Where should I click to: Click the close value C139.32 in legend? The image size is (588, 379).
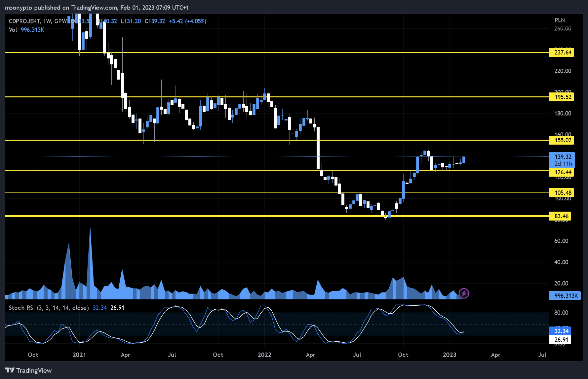pos(155,21)
